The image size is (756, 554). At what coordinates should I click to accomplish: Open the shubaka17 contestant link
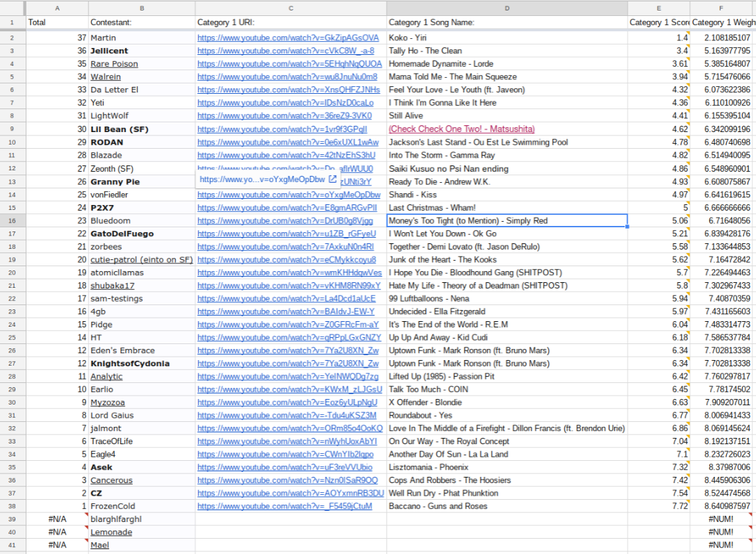click(x=113, y=286)
